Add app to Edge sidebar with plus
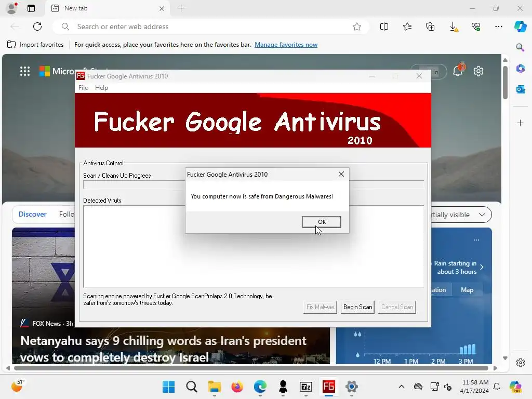This screenshot has height=399, width=532. point(520,123)
